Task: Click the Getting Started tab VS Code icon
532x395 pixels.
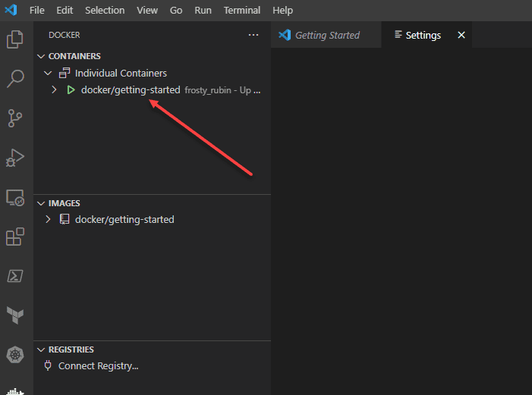Action: coord(285,35)
